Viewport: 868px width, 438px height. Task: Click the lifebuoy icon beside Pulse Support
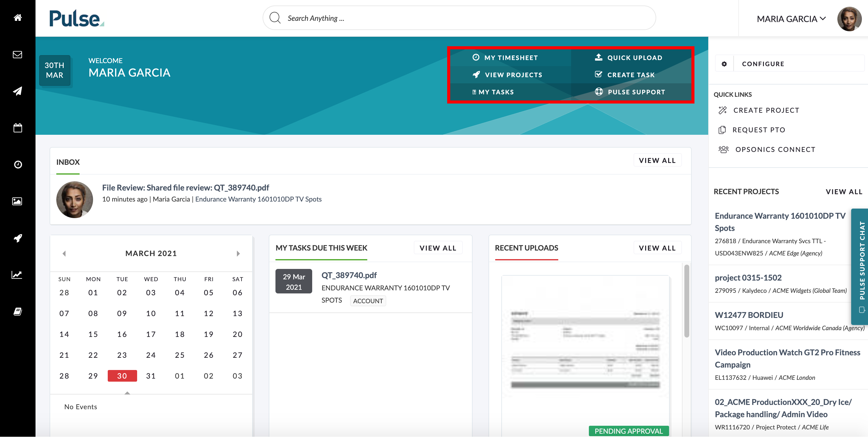tap(599, 91)
